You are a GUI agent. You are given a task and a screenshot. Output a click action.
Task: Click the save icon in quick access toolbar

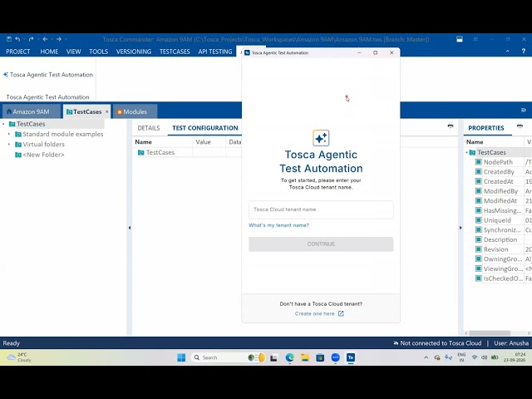(9, 39)
